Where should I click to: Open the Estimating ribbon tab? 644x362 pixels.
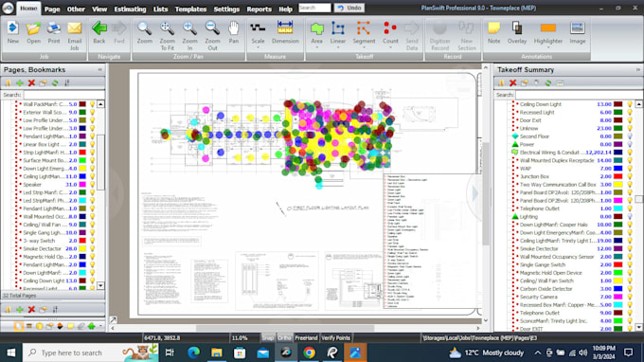click(130, 9)
